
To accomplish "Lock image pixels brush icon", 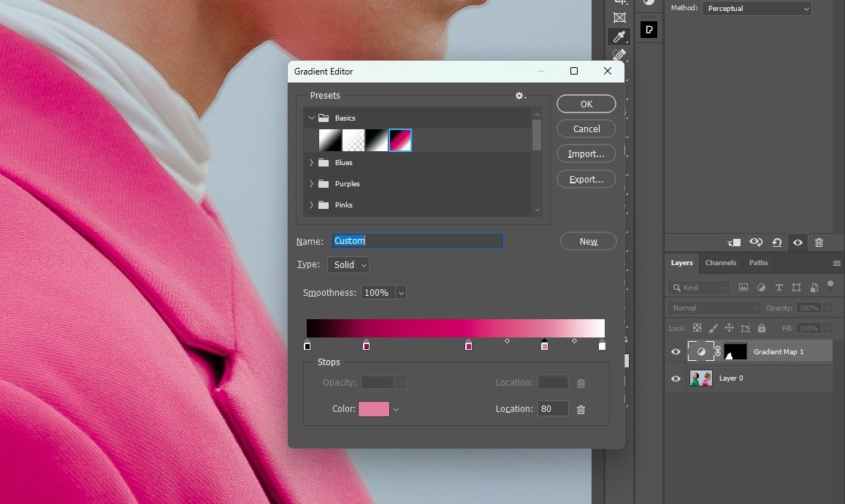I will click(x=713, y=328).
